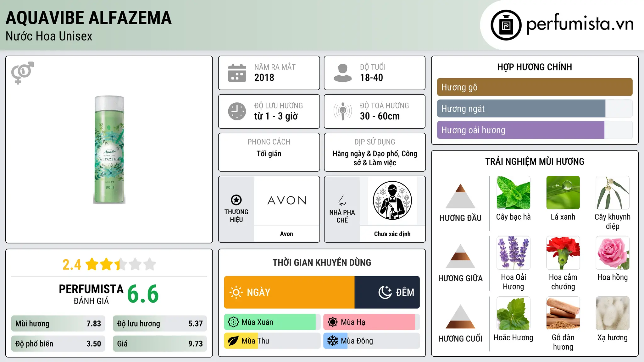Click the sillage icon beside Độ toả hương
Screen dimensions: 644x362
point(343,111)
